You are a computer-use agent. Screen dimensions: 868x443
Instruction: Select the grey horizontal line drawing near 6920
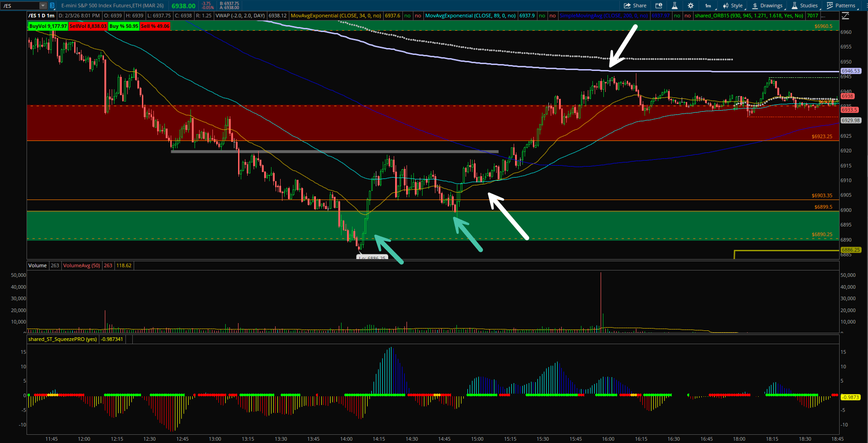click(x=334, y=151)
